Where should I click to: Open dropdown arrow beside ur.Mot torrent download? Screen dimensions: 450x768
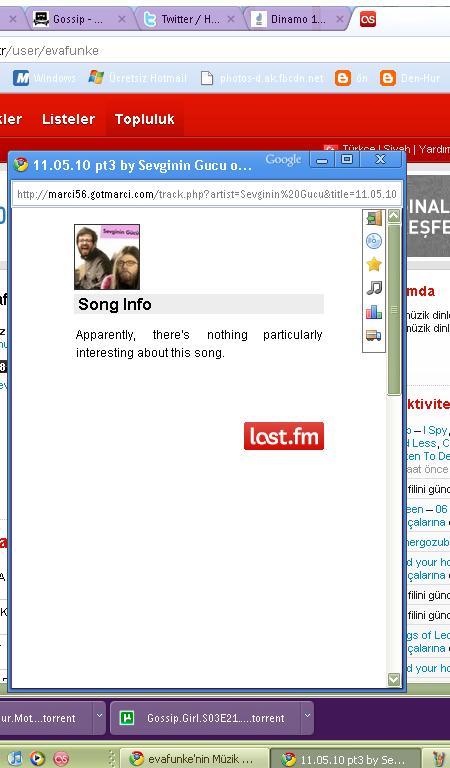(x=99, y=716)
